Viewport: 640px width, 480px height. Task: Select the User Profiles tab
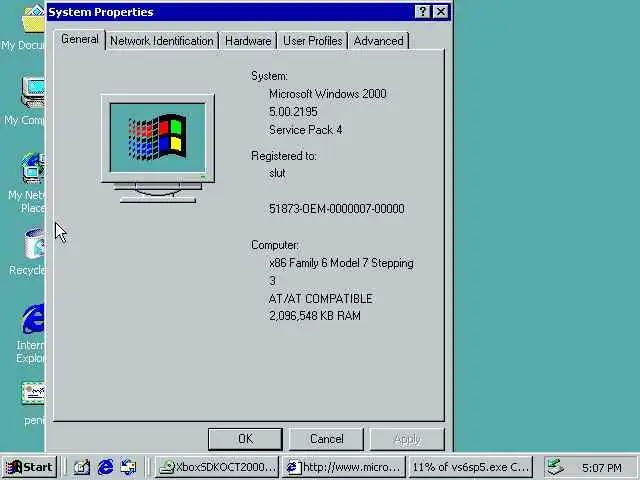tap(312, 41)
